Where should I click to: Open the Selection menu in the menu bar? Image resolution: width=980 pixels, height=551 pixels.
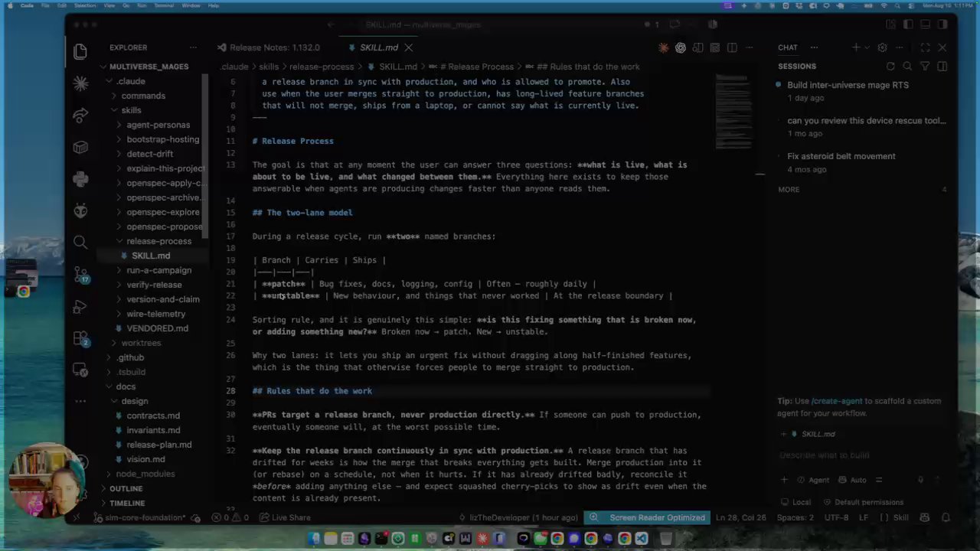pos(85,5)
